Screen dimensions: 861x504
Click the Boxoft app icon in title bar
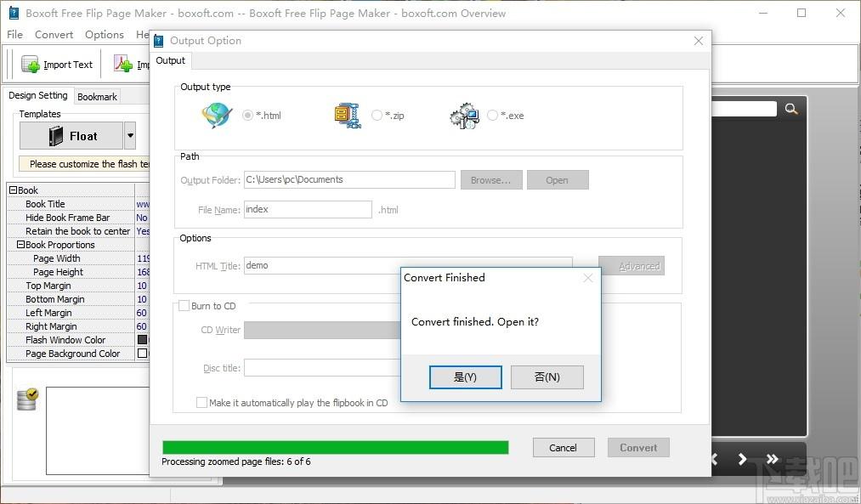pyautogui.click(x=14, y=13)
